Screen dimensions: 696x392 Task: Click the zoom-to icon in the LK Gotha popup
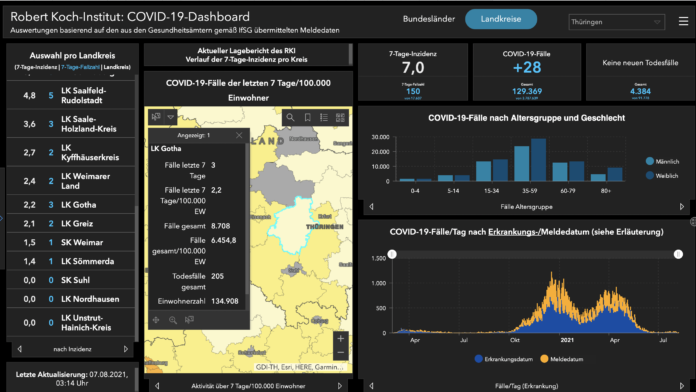click(173, 320)
